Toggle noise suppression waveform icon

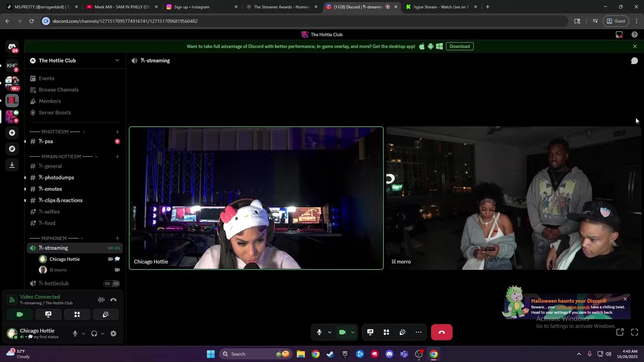point(101,300)
